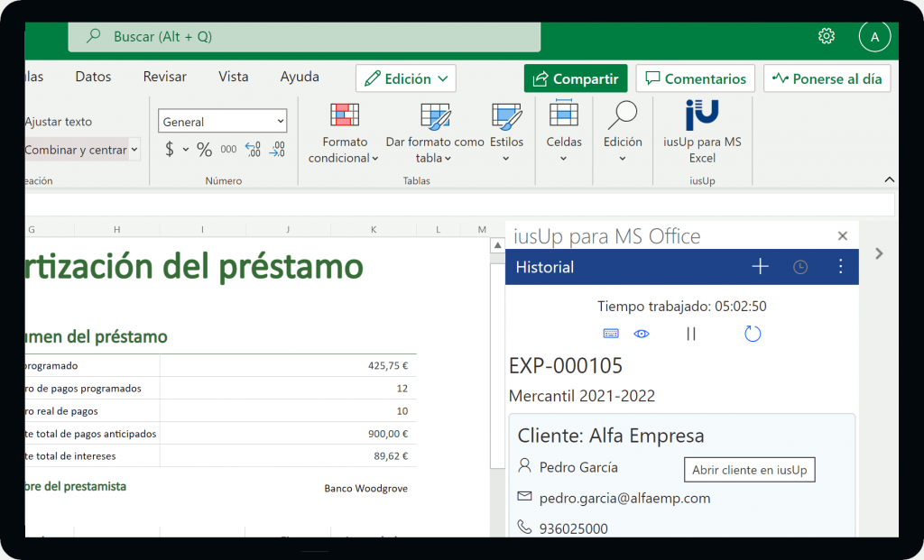Click the Tiempo trabajado: 05:02:50 readout
The image size is (924, 560).
pos(682,307)
